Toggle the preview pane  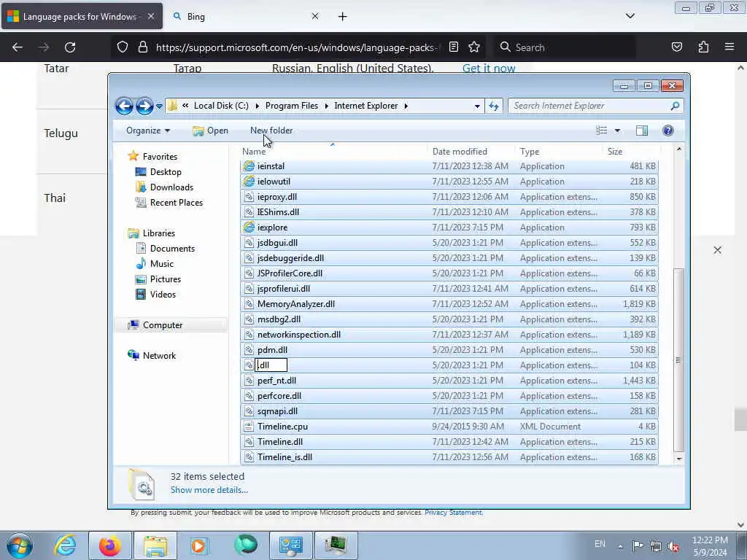(x=642, y=131)
